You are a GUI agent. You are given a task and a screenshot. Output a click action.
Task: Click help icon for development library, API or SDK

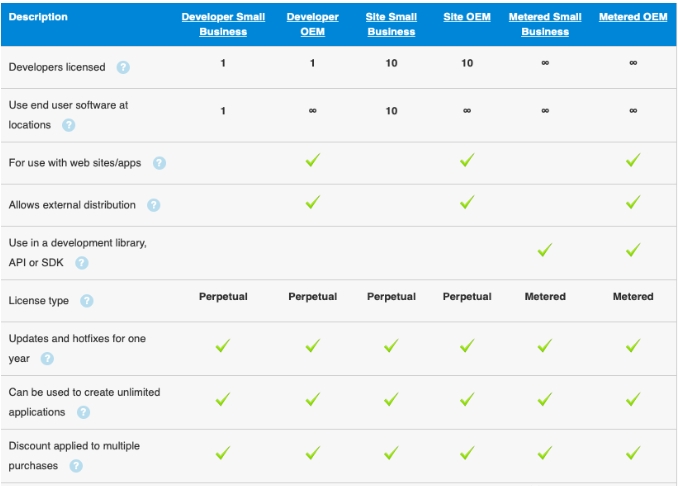pyautogui.click(x=82, y=263)
